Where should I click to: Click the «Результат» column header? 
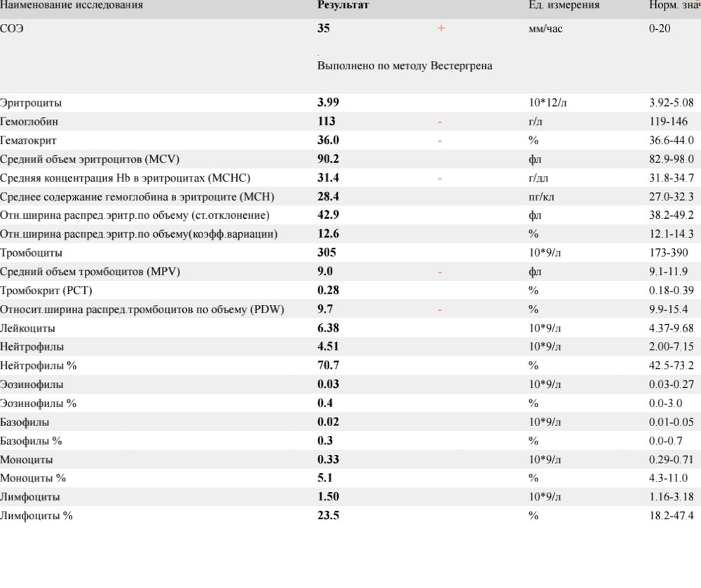click(x=343, y=5)
